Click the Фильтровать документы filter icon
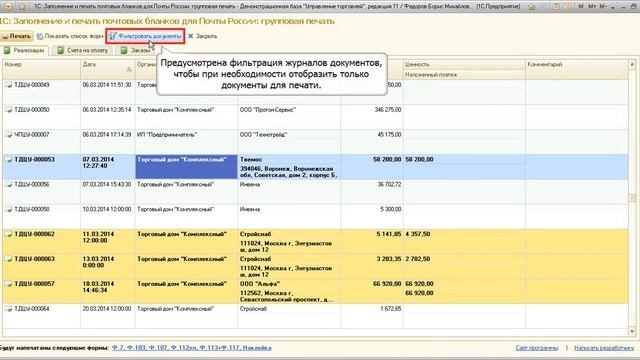 coord(113,36)
